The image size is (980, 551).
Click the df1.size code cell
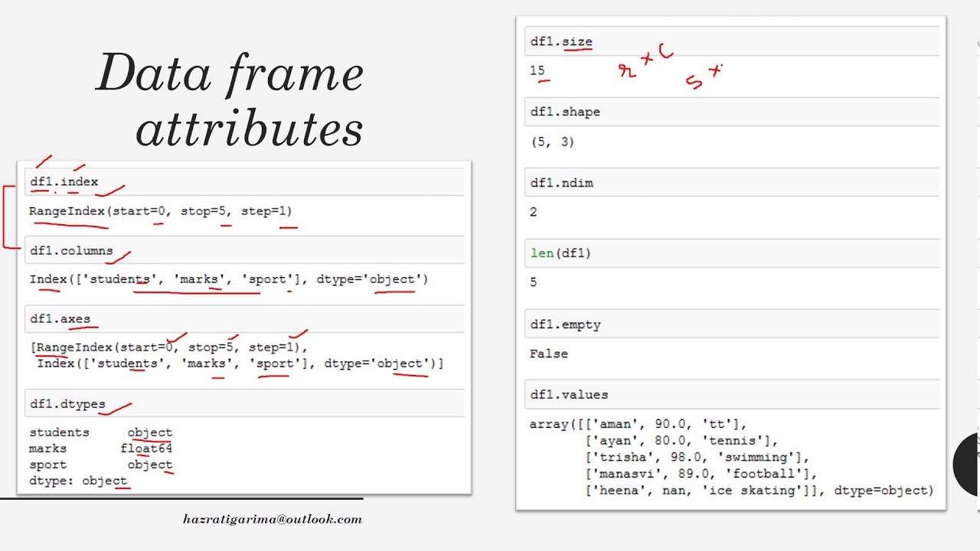[731, 42]
